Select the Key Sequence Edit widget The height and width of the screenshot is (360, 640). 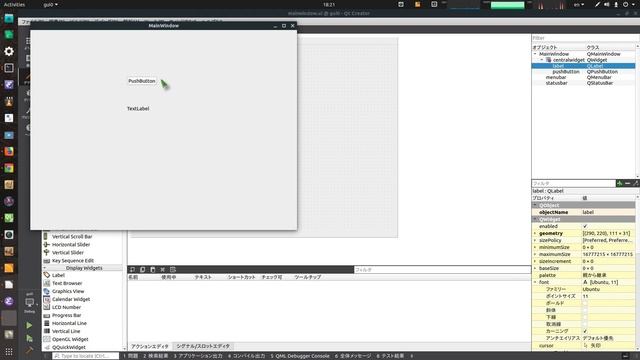69,260
